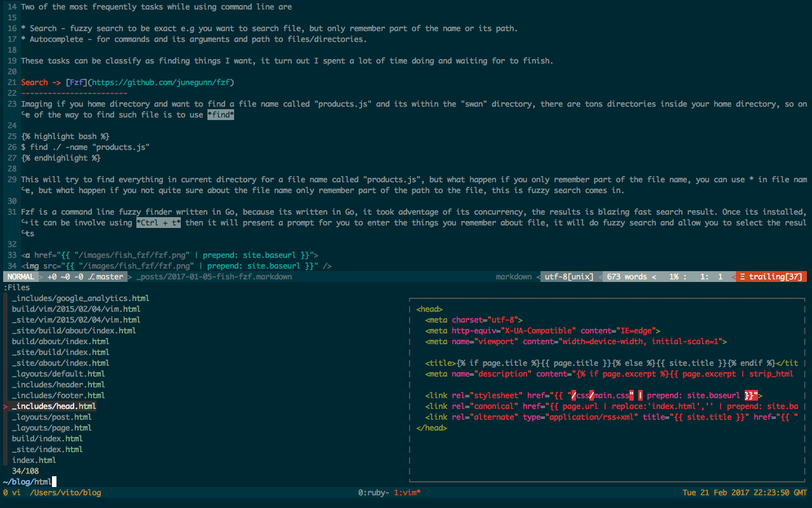
Task: Choose _site/about/index.html result row
Action: point(60,363)
